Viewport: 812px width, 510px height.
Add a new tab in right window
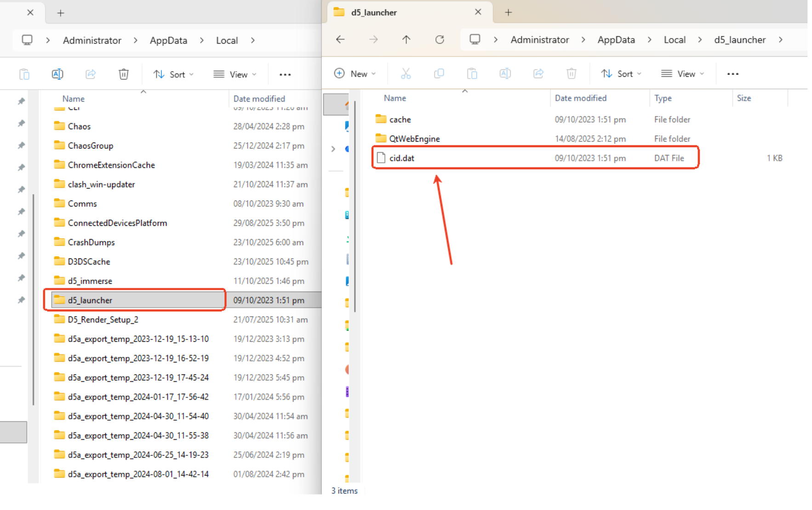pos(508,13)
